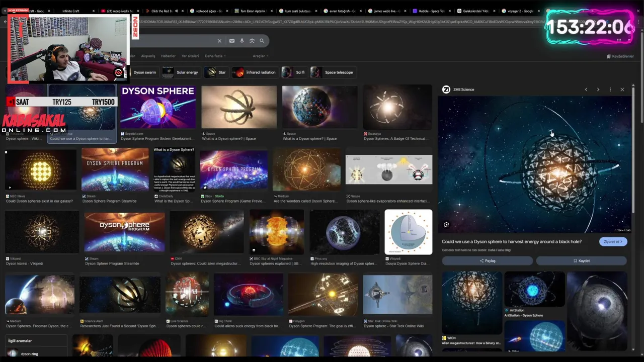The width and height of the screenshot is (644, 362).
Task: Switch to Alışveriş tab
Action: click(148, 56)
